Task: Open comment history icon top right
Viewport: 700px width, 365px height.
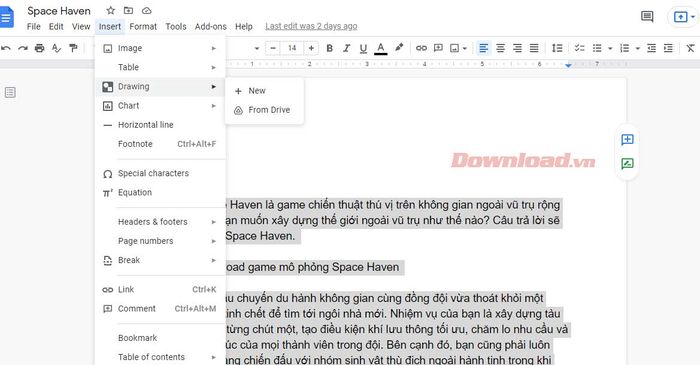Action: pos(647,17)
